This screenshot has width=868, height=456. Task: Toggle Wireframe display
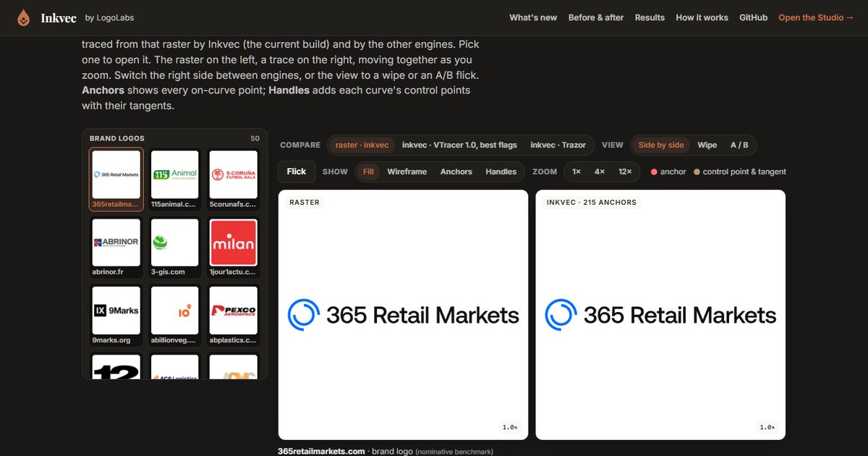407,172
